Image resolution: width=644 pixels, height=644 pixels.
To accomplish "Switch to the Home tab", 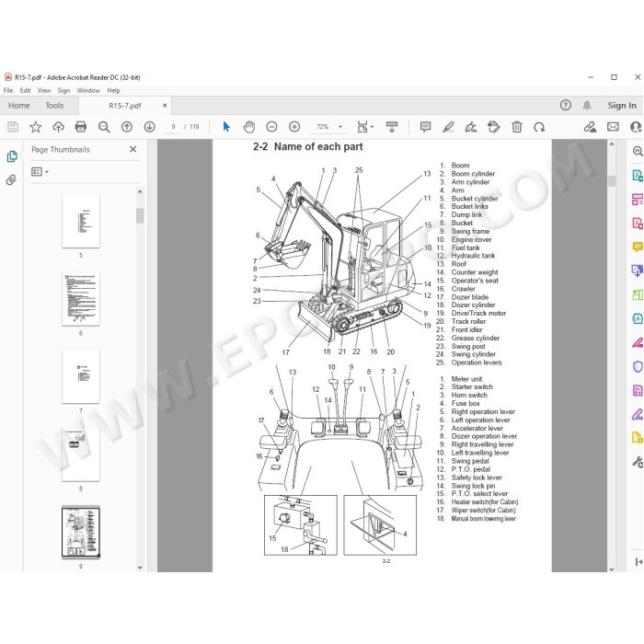I will pos(19,106).
